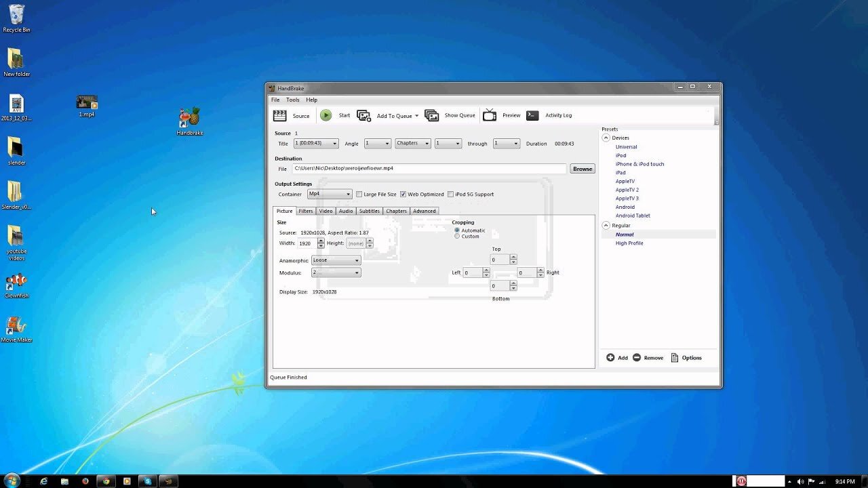
Task: Open the Title dropdown
Action: 316,144
